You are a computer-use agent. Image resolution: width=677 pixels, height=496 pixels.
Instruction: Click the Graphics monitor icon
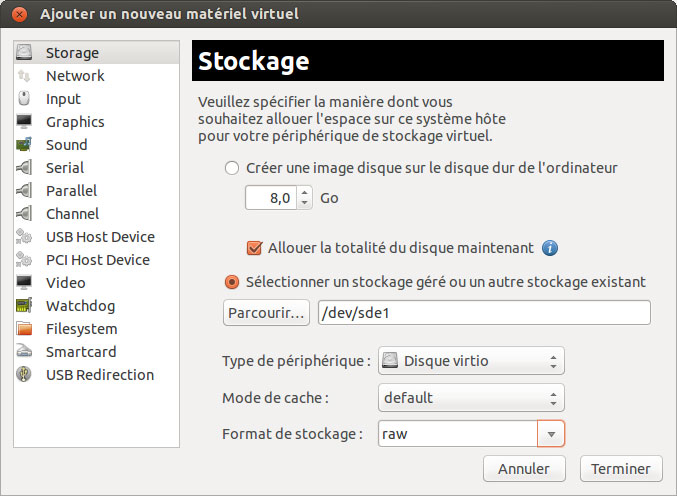[24, 122]
